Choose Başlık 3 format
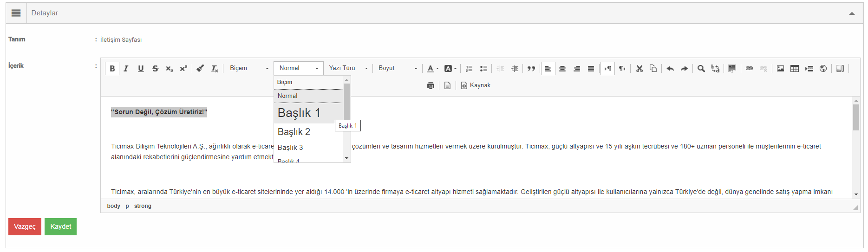Image resolution: width=868 pixels, height=252 pixels. tap(308, 148)
